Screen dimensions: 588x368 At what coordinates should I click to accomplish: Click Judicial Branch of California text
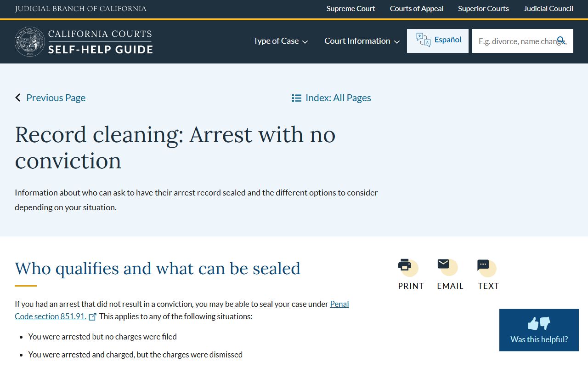(80, 9)
